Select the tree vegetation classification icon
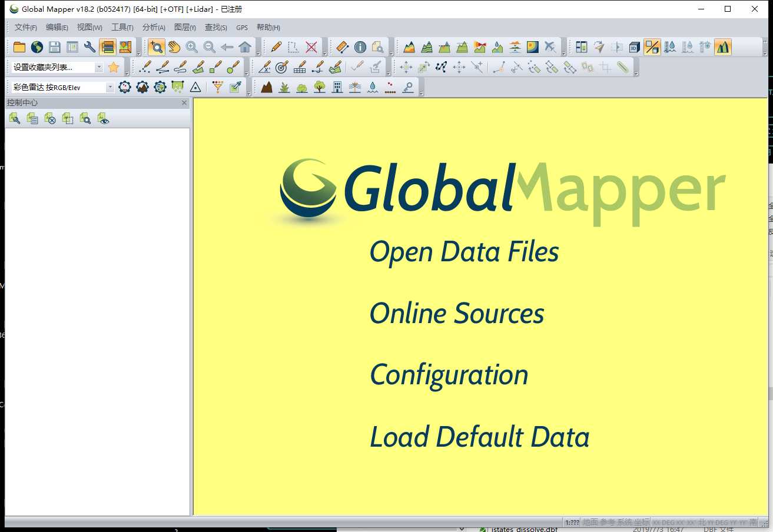Image resolution: width=773 pixels, height=532 pixels. (320, 87)
